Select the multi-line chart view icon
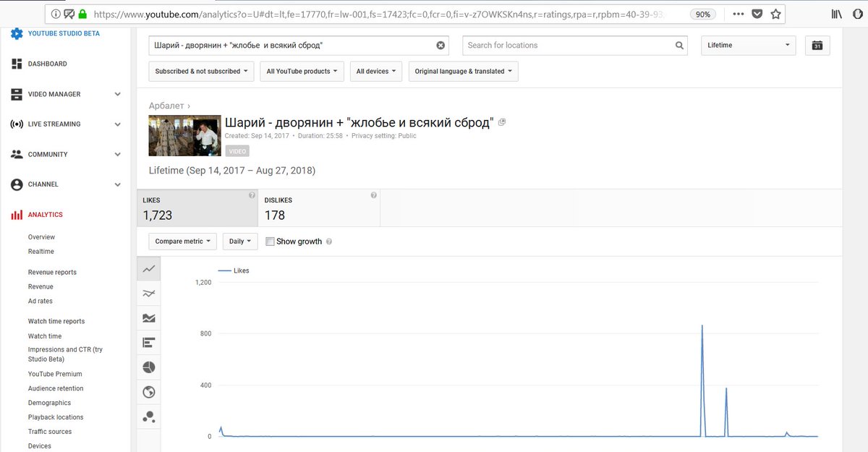This screenshot has height=452, width=868. click(x=149, y=294)
